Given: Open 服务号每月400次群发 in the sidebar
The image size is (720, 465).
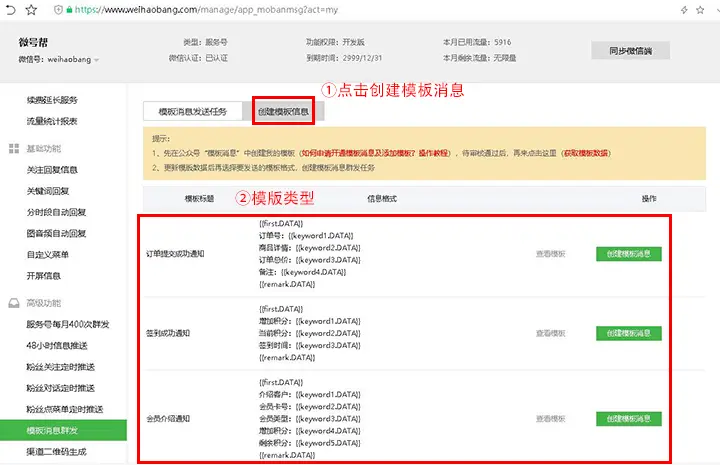Looking at the screenshot, I should [x=68, y=325].
